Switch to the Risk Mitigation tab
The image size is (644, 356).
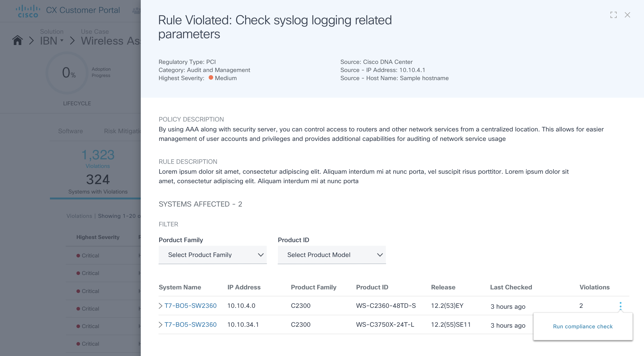[x=122, y=131]
